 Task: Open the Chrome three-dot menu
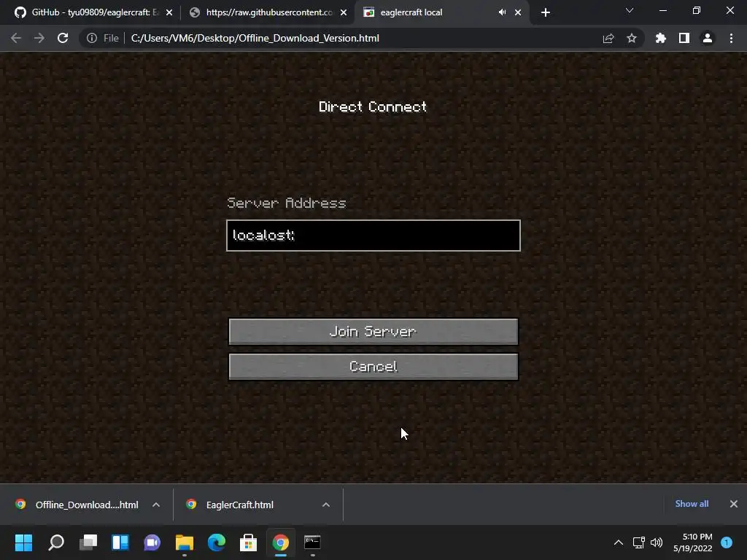click(731, 38)
